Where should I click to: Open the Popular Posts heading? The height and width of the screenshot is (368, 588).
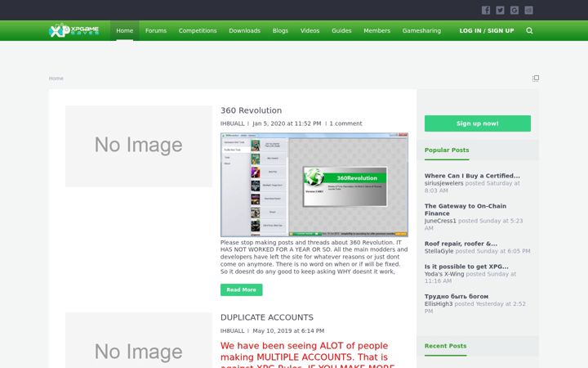pos(447,150)
